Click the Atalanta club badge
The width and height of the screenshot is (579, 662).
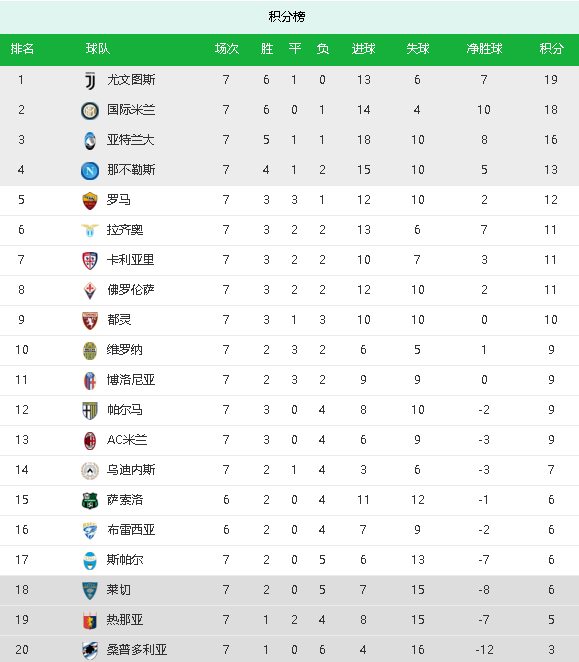[x=90, y=141]
